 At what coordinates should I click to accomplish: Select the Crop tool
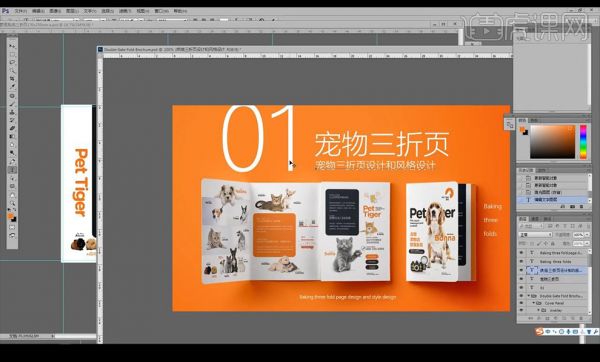click(x=12, y=79)
